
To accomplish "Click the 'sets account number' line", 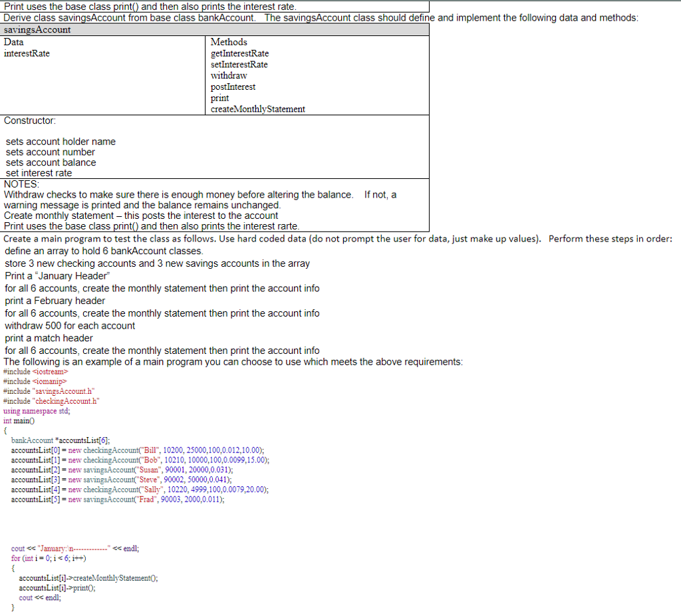I will (x=51, y=152).
